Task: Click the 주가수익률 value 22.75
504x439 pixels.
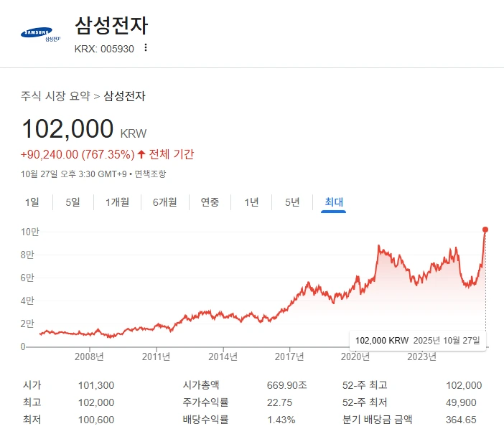Action: (x=280, y=402)
